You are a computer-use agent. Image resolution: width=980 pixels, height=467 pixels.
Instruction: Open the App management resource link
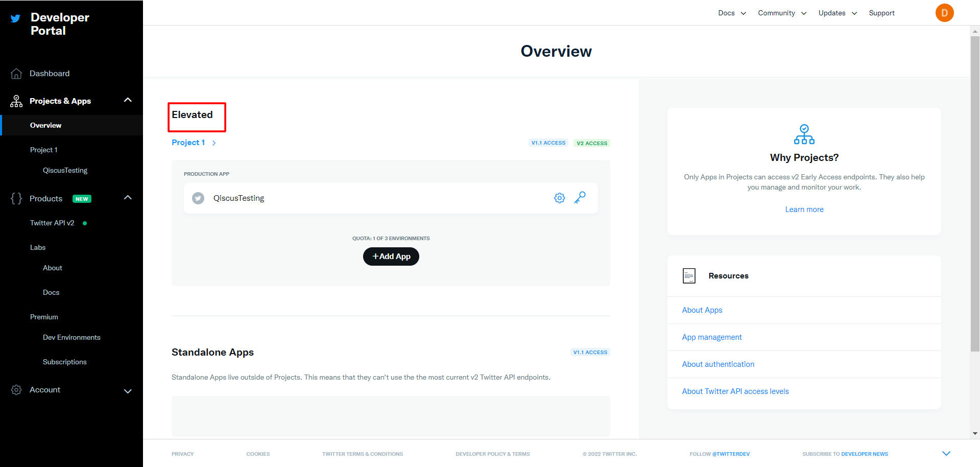tap(712, 337)
